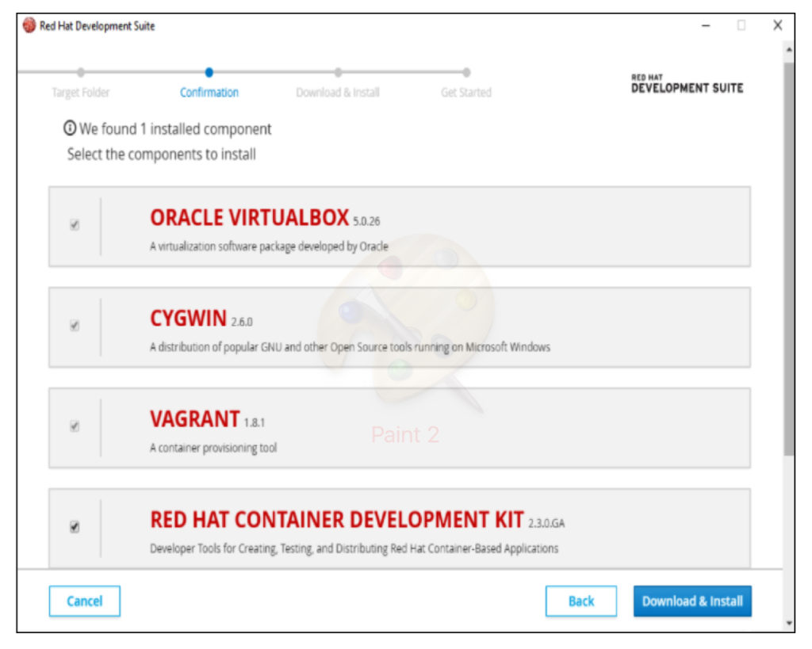Open the Download & Install step
The image size is (812, 649).
338,93
